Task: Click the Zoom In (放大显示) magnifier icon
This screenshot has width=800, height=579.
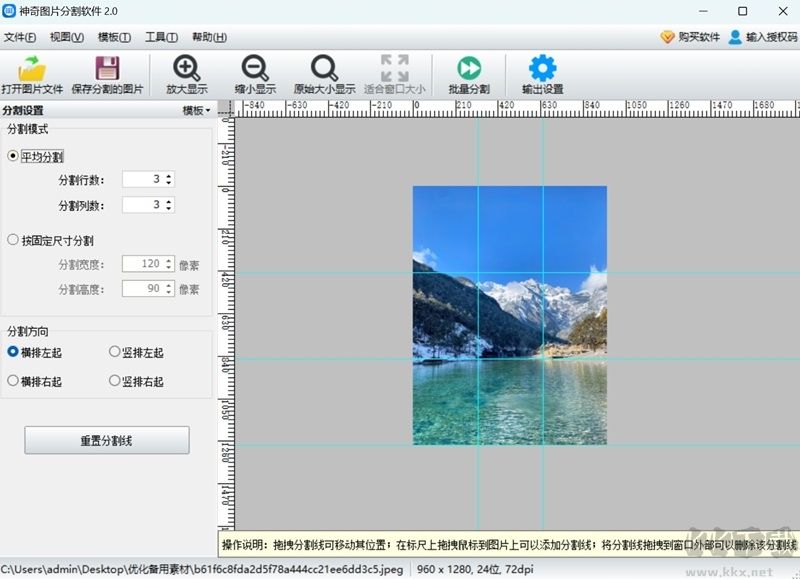Action: pyautogui.click(x=187, y=68)
